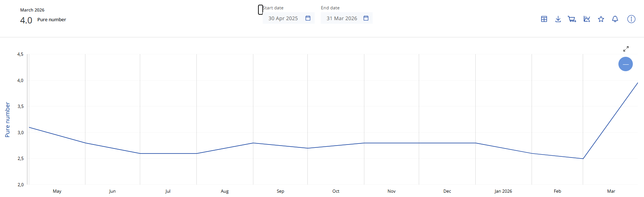The image size is (644, 197).
Task: Click the 4.0 current value figure
Action: tap(26, 20)
